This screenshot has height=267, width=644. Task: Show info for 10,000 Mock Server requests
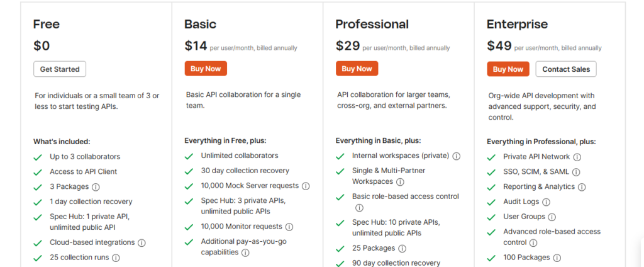point(306,186)
